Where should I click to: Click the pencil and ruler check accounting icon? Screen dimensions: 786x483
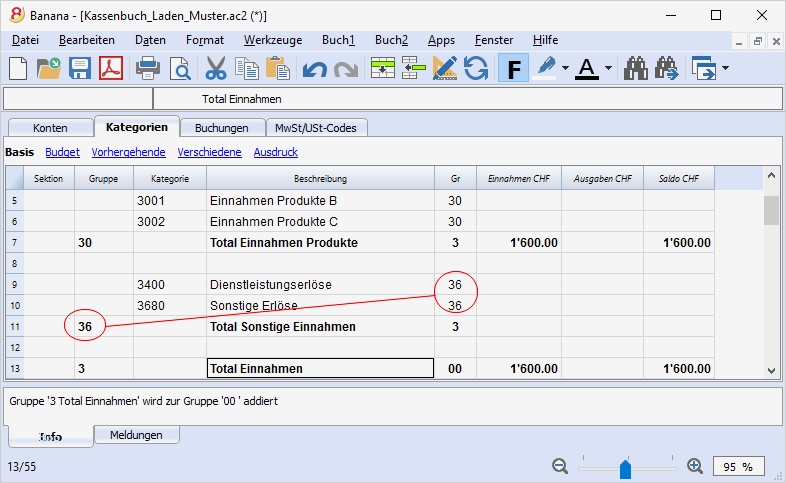pos(445,68)
